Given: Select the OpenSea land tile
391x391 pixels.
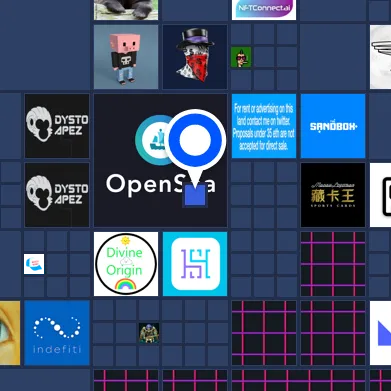Looking at the screenshot, I should click(x=160, y=160).
